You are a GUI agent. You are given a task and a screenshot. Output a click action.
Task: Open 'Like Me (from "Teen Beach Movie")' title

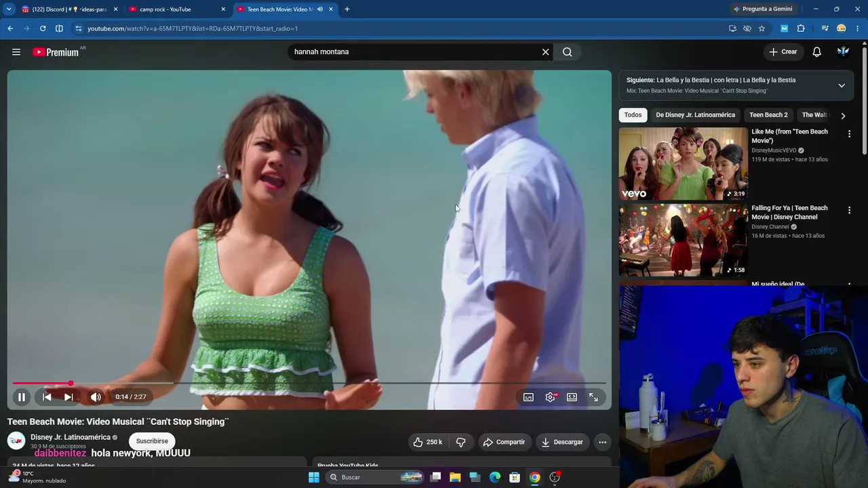point(789,136)
